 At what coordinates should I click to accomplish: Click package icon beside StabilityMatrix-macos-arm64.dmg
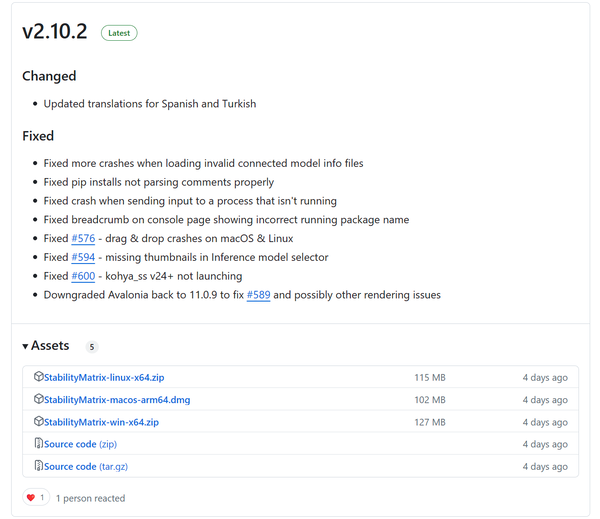point(38,399)
